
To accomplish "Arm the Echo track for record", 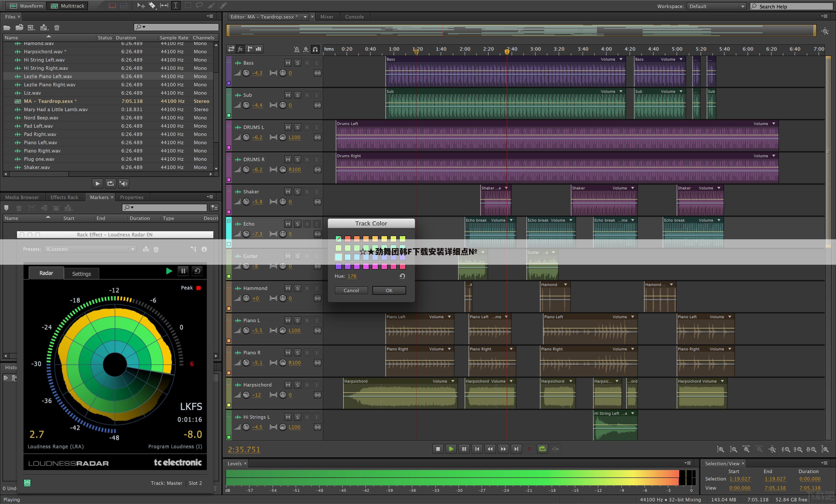I will [307, 224].
